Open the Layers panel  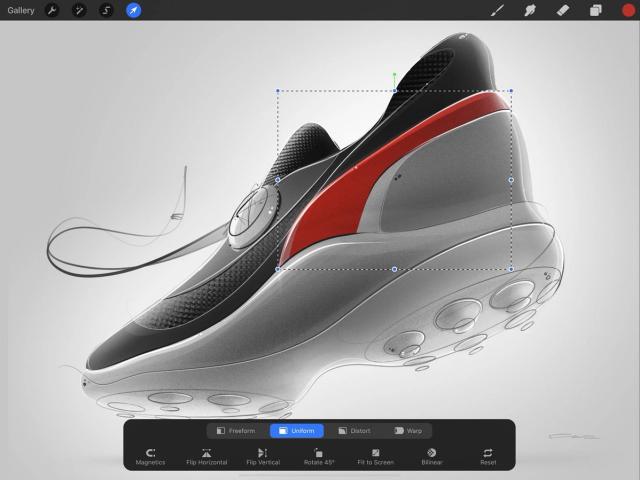click(x=596, y=10)
